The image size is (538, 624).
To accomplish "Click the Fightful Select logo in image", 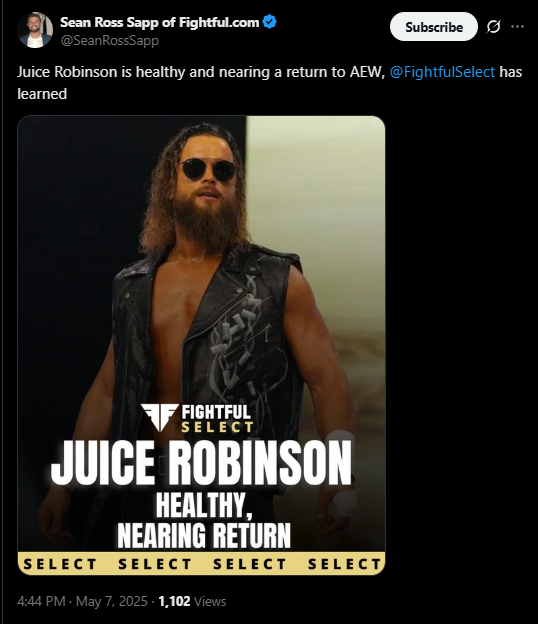I will pos(197,418).
